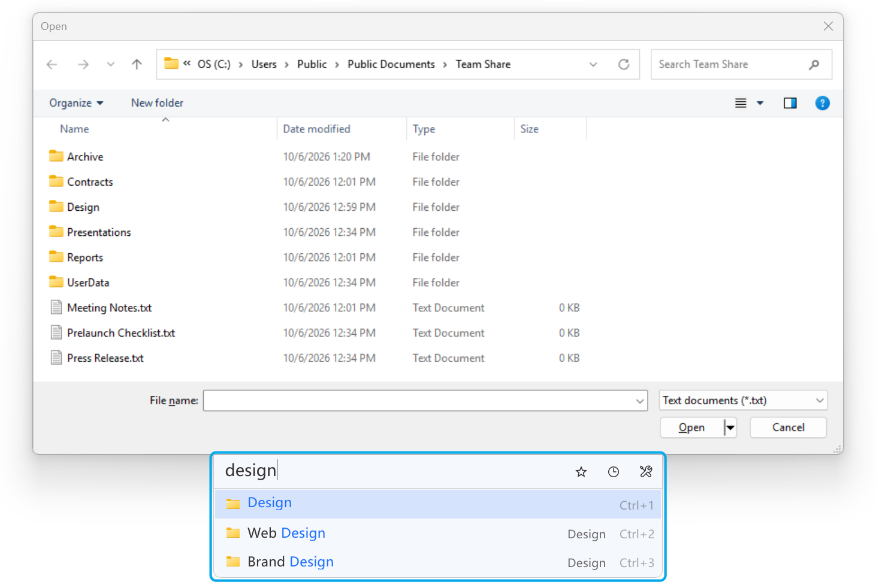This screenshot has width=876, height=588.
Task: Click the search magnifier icon
Action: (814, 65)
